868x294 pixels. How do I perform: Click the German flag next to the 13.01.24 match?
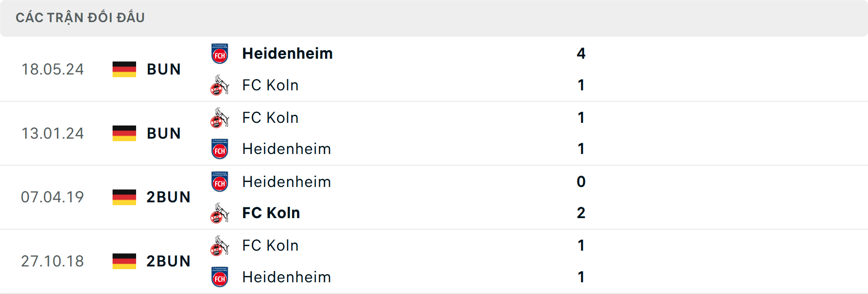pos(124,133)
